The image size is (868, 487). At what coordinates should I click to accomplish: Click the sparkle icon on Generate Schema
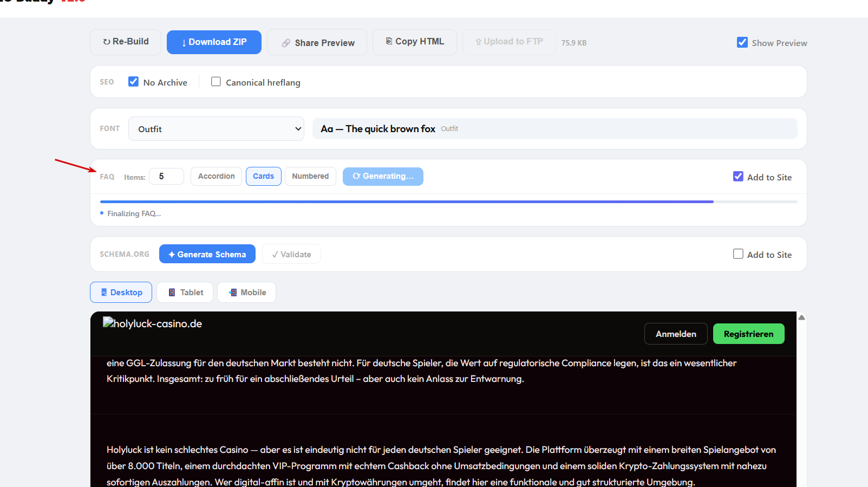172,255
